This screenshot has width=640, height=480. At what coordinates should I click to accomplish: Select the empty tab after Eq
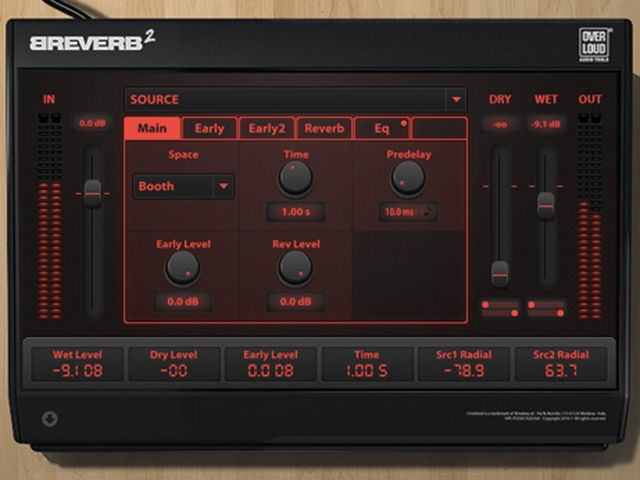[439, 128]
